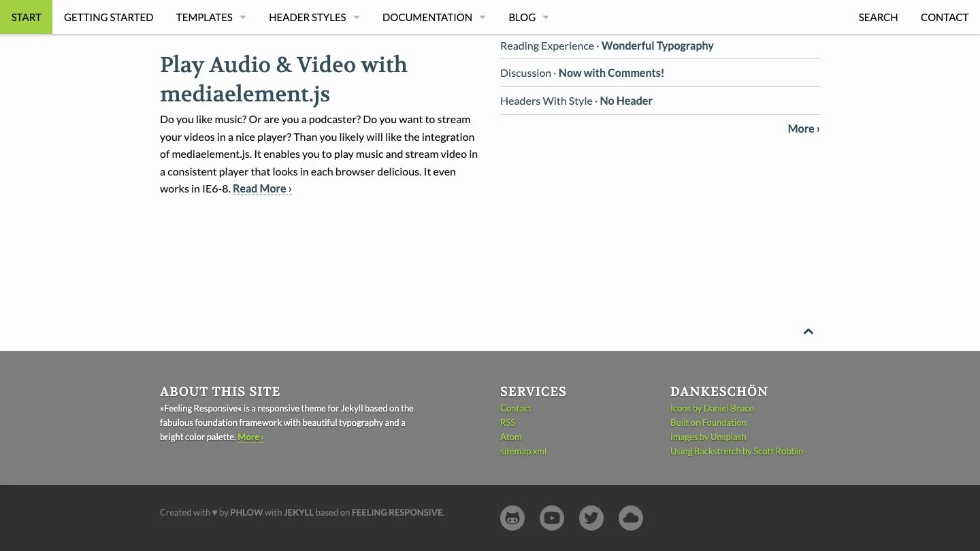980x551 pixels.
Task: Open the sitemap.xml link
Action: (x=523, y=451)
